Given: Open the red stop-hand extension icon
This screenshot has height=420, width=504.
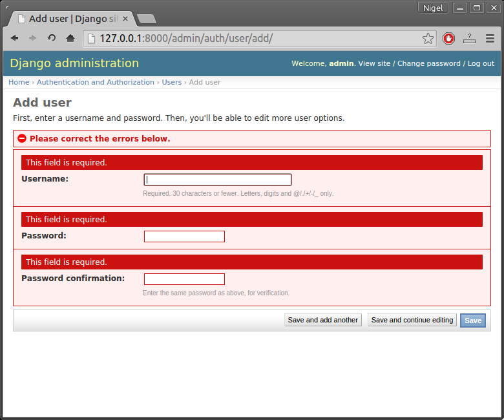Looking at the screenshot, I should [448, 39].
